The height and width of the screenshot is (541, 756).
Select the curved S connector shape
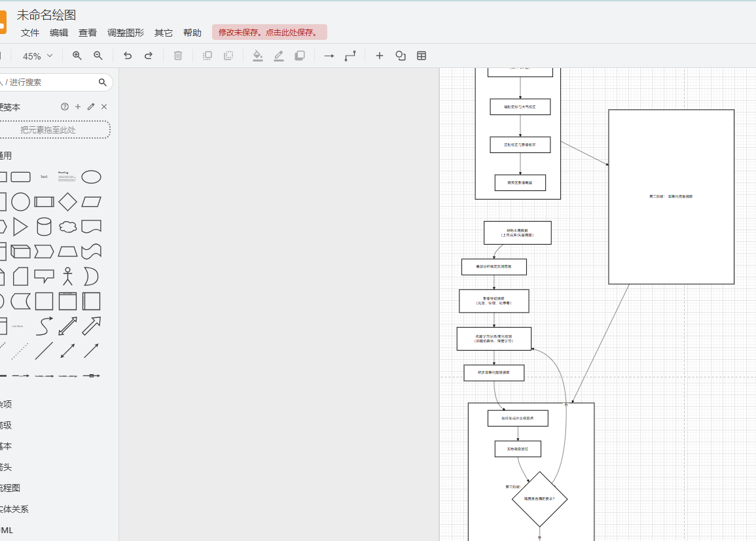pyautogui.click(x=44, y=326)
